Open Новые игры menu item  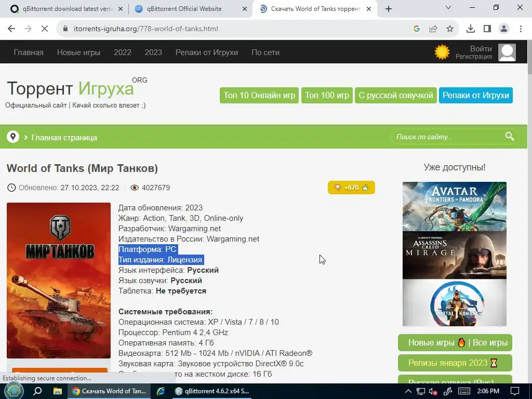click(x=79, y=52)
